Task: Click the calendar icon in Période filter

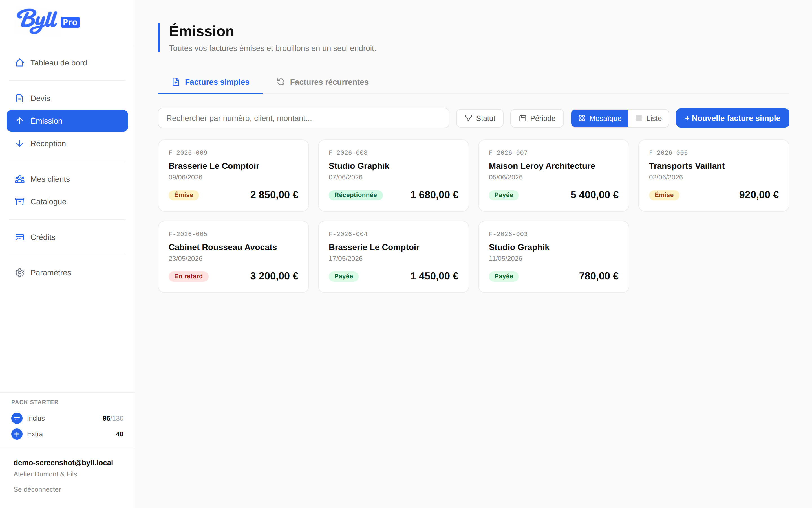Action: click(x=523, y=118)
